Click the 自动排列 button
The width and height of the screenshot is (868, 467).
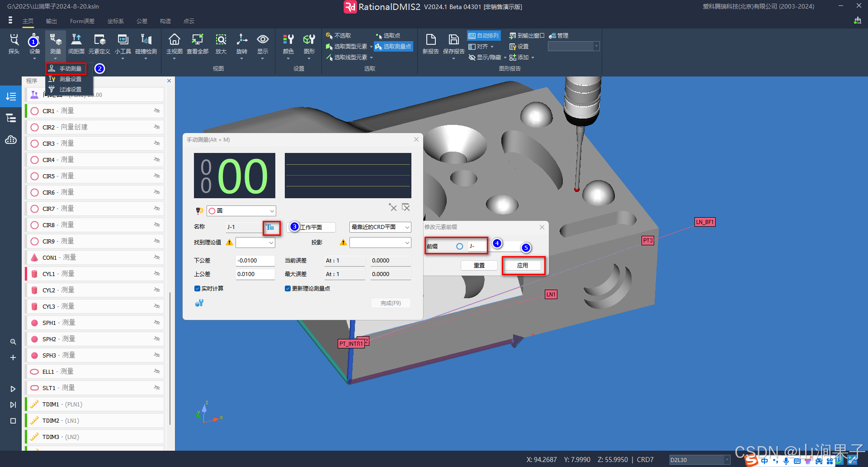click(483, 36)
